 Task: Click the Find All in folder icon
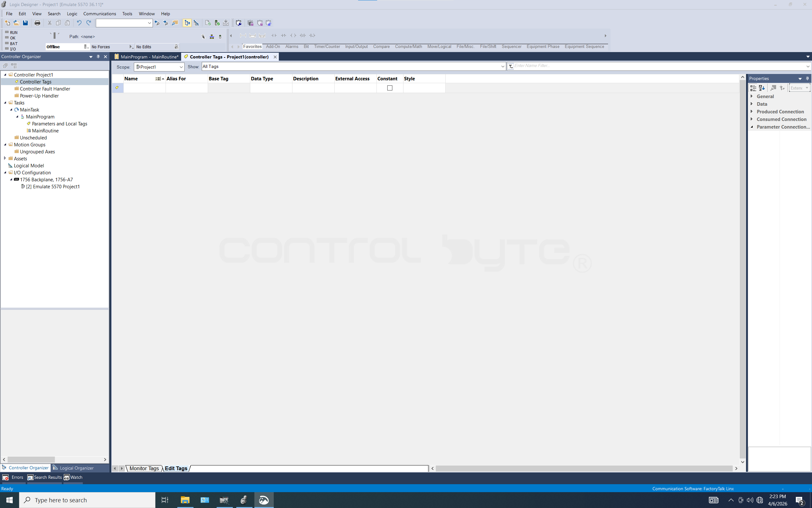[175, 23]
